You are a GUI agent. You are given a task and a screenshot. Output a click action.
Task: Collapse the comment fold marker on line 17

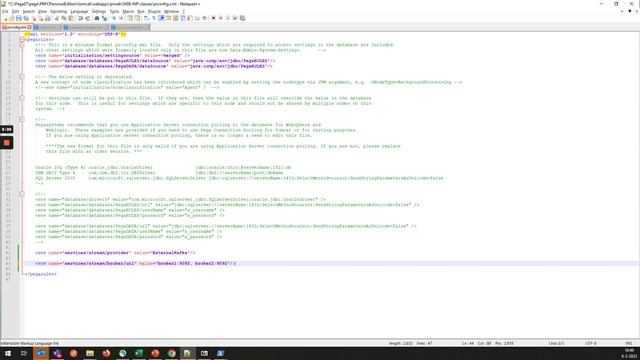tap(22, 119)
